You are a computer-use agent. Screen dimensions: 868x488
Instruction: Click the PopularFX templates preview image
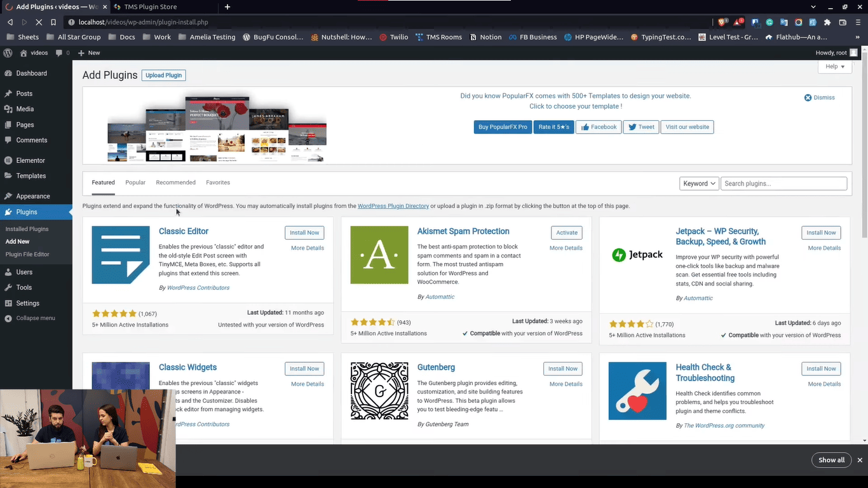[217, 128]
